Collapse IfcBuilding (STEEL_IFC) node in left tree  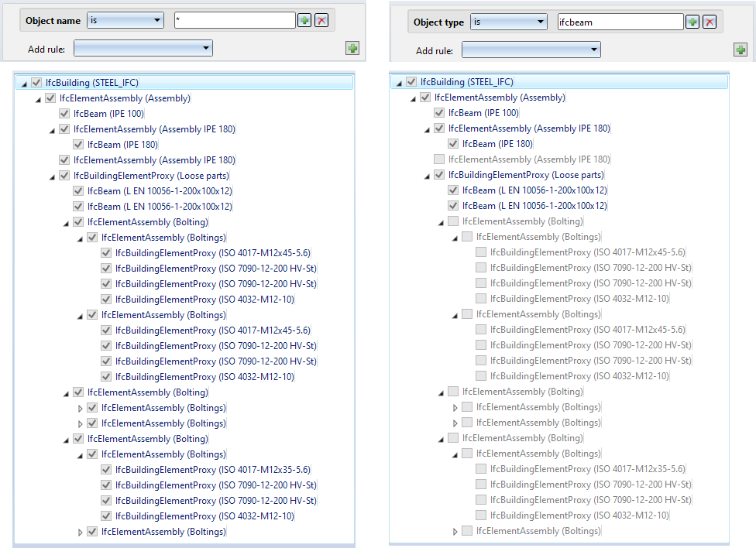pos(24,84)
